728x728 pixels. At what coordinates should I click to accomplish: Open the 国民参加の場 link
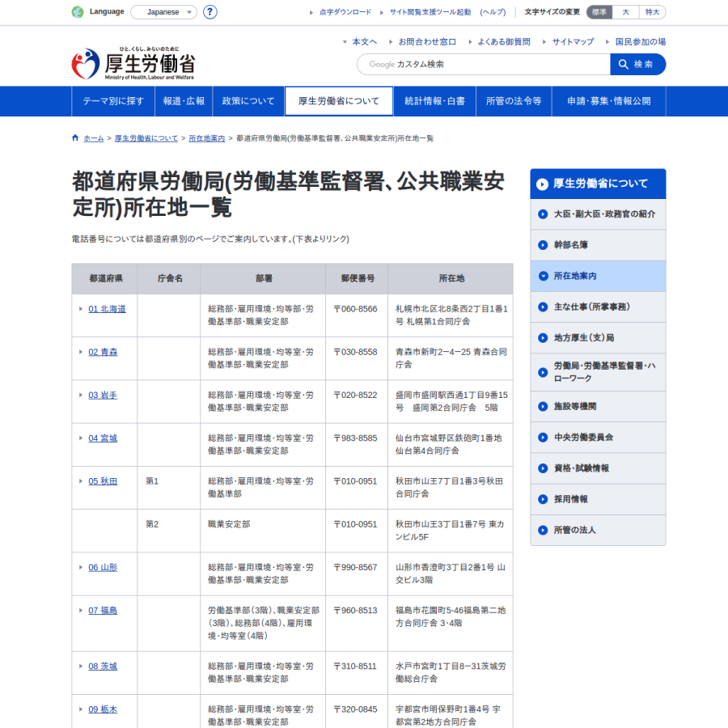click(x=641, y=42)
